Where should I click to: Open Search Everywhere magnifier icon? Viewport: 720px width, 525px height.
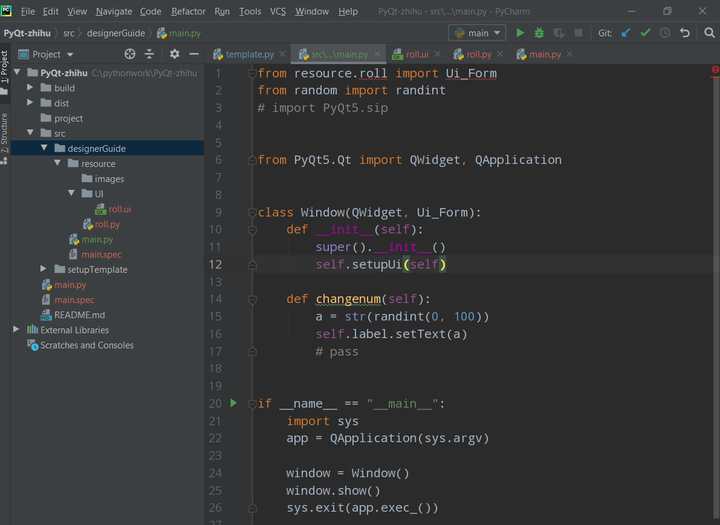pos(709,33)
